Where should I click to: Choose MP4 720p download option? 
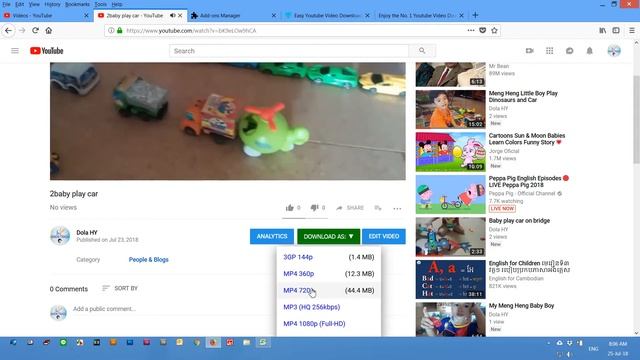(329, 291)
